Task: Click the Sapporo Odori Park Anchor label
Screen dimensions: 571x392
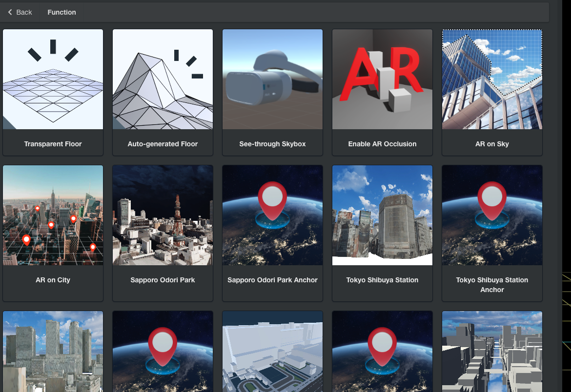Action: (272, 280)
